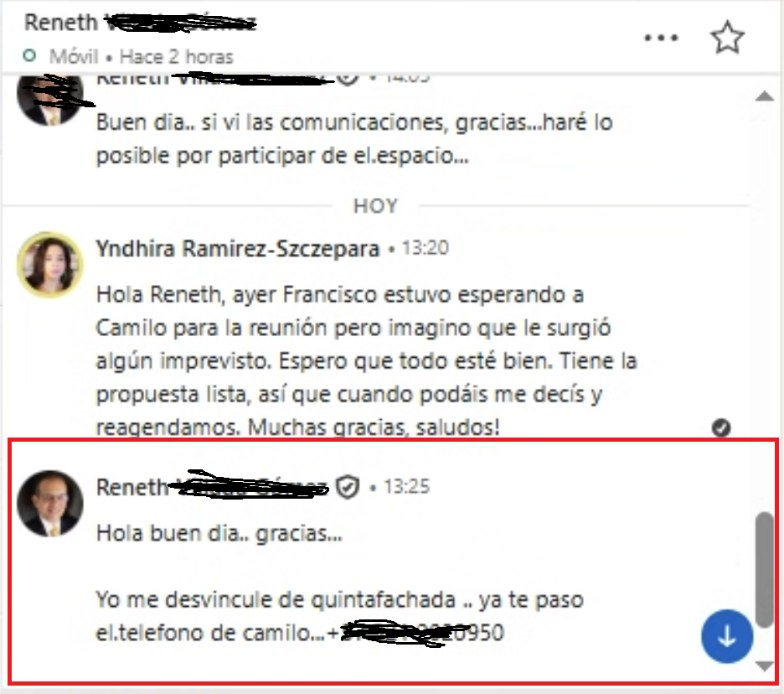
Task: Click the scrollbar down arrow
Action: click(765, 666)
